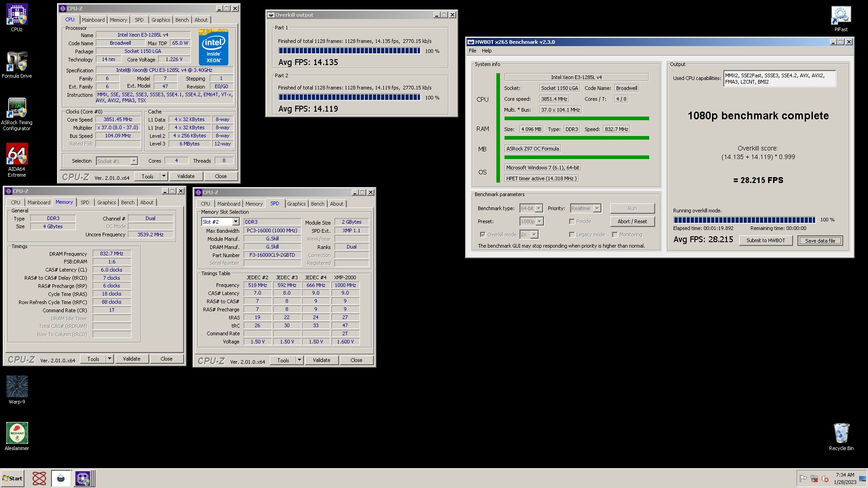Click the HWBOT benchmark progress bar

click(744, 220)
